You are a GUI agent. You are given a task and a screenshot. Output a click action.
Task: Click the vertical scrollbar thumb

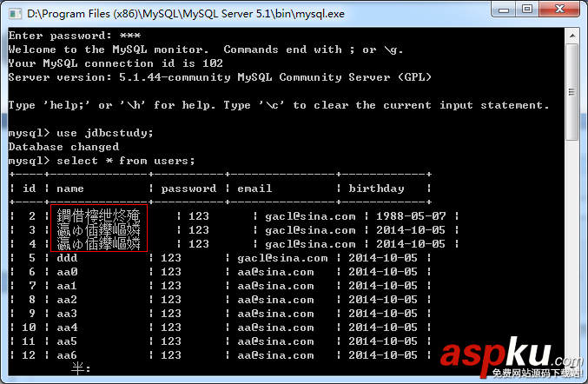click(x=572, y=92)
